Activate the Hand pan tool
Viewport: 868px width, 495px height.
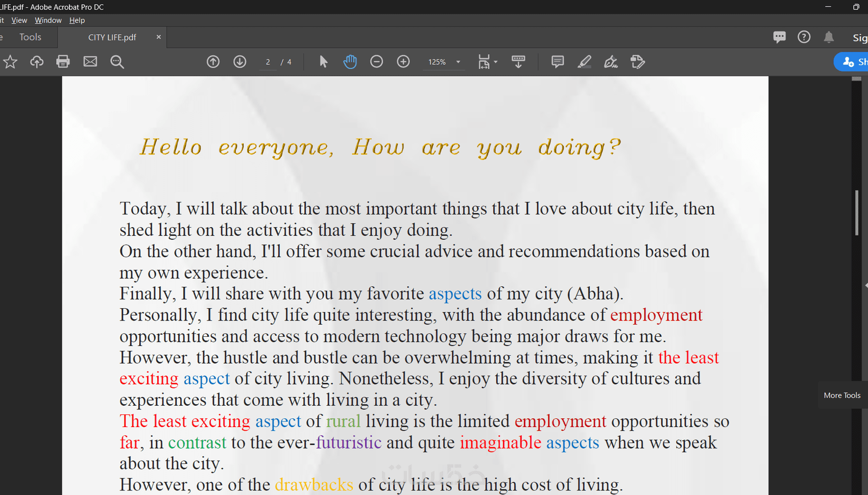[x=350, y=62]
